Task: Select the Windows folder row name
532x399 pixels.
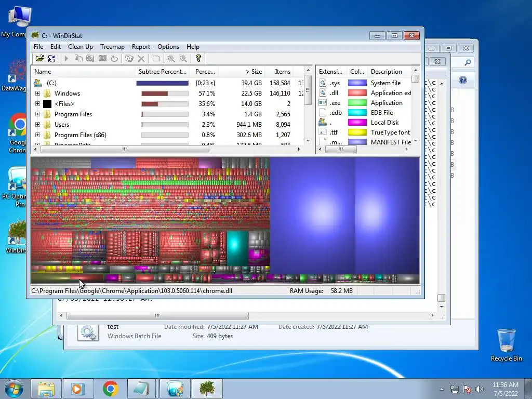Action: coord(67,94)
